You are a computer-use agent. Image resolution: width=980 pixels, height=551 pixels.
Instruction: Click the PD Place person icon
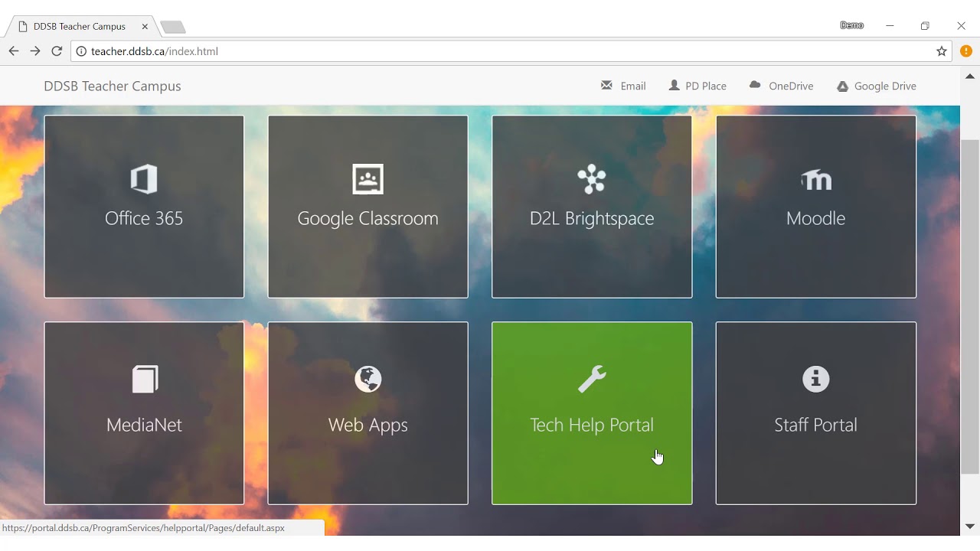[x=674, y=85]
